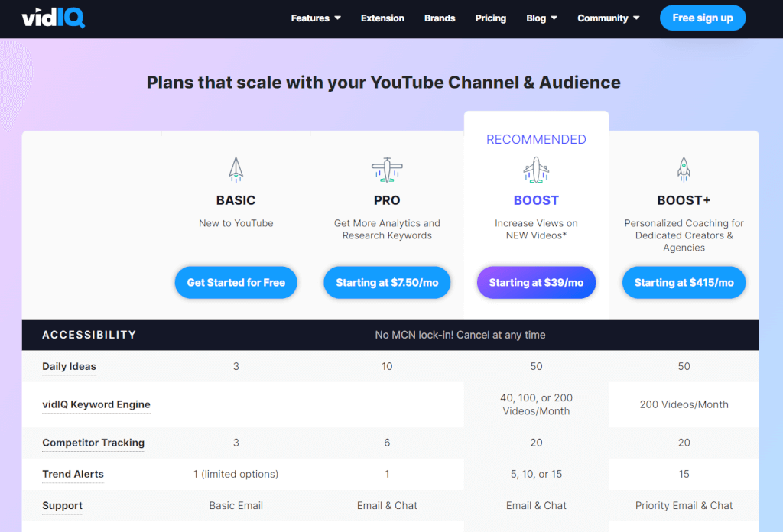The image size is (783, 532).
Task: Pick BOOST+ plan Starting at $415/mo
Action: 684,283
